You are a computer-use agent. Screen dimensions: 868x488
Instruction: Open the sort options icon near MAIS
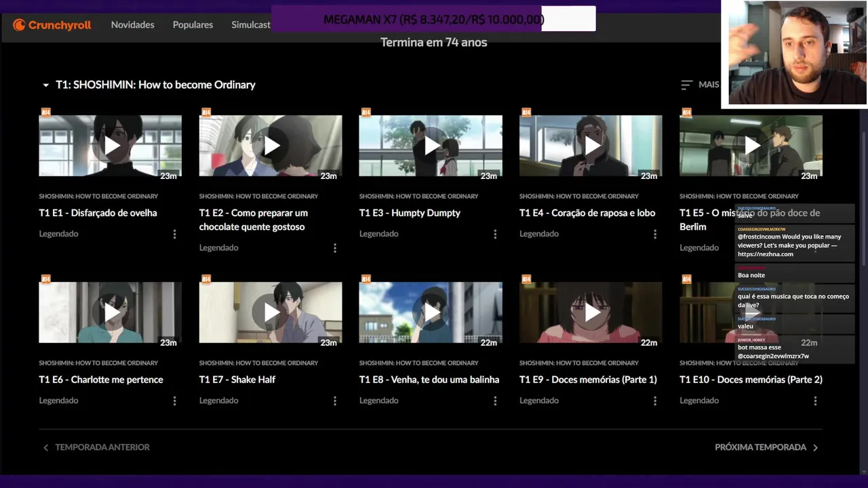[686, 85]
